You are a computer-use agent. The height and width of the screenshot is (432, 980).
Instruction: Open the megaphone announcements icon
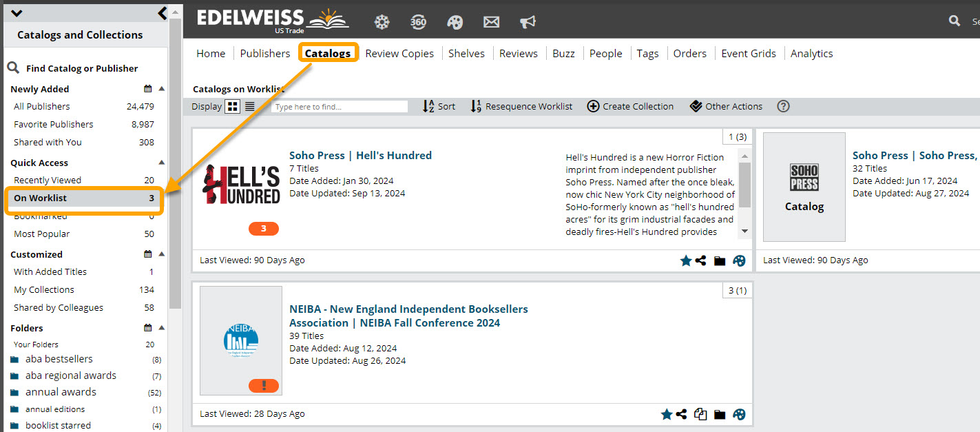coord(528,22)
